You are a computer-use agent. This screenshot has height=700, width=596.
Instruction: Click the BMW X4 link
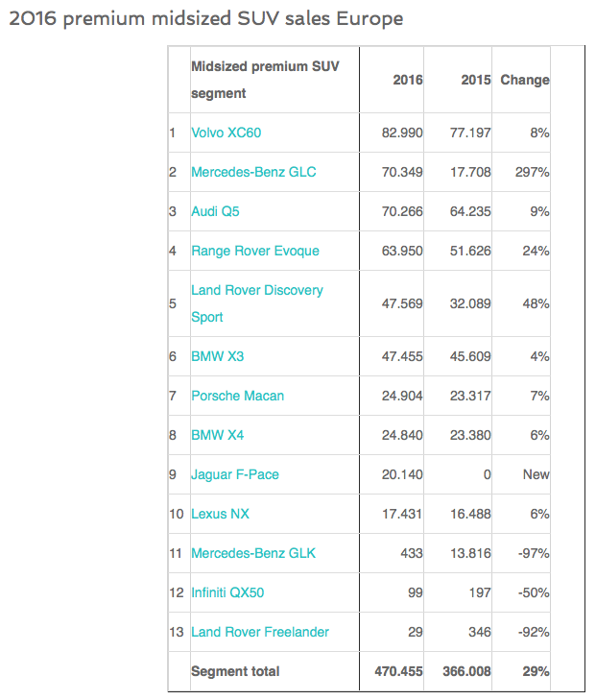pyautogui.click(x=218, y=435)
